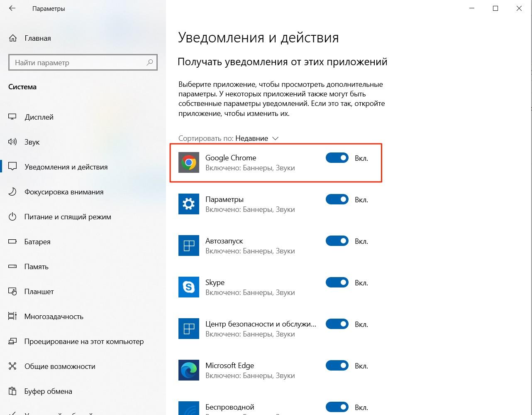This screenshot has height=415, width=532.
Task: Disable notifications for Параметры
Action: [337, 199]
